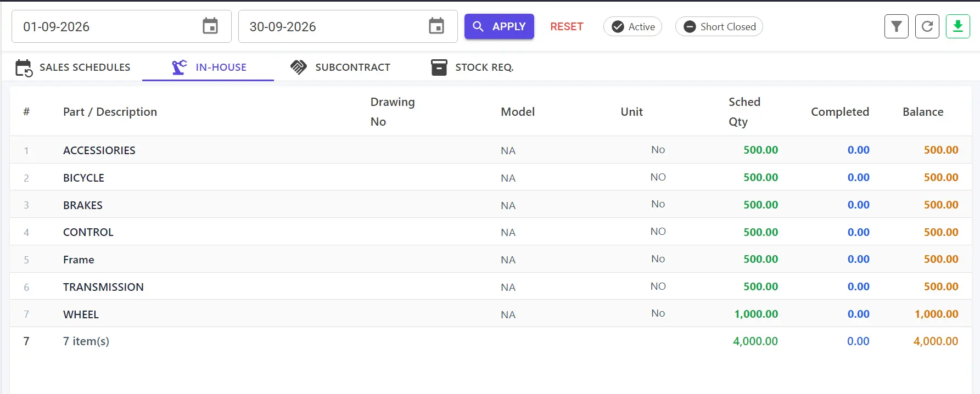
Task: Select the BRAKES part row
Action: pos(491,205)
